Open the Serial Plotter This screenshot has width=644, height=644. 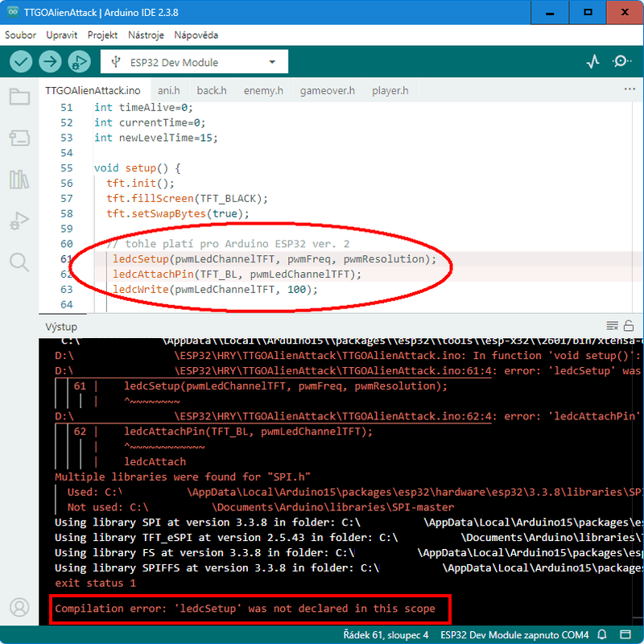click(x=592, y=62)
